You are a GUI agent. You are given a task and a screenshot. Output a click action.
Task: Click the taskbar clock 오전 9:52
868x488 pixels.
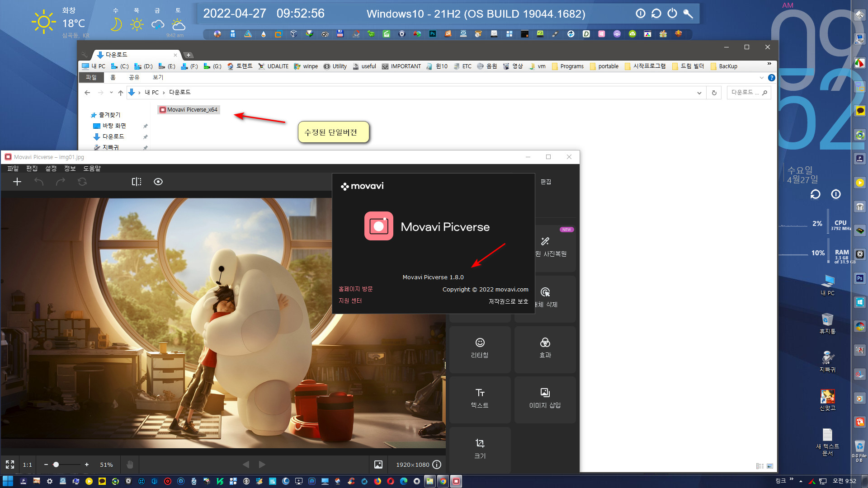click(x=844, y=481)
